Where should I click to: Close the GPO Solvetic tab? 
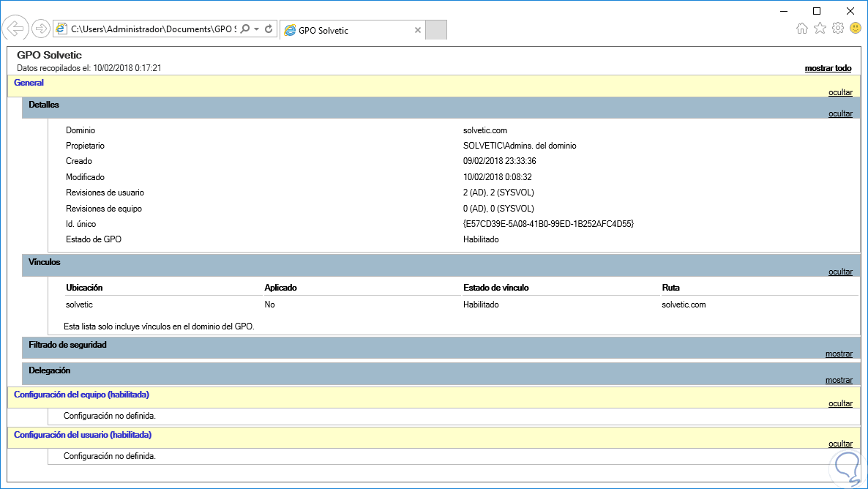coord(418,30)
